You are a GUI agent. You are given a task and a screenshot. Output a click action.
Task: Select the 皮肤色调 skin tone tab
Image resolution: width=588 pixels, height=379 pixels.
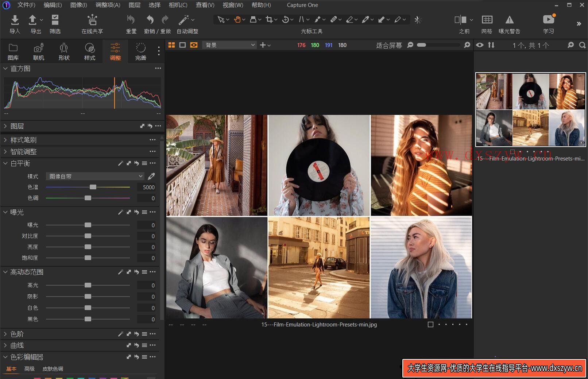53,369
